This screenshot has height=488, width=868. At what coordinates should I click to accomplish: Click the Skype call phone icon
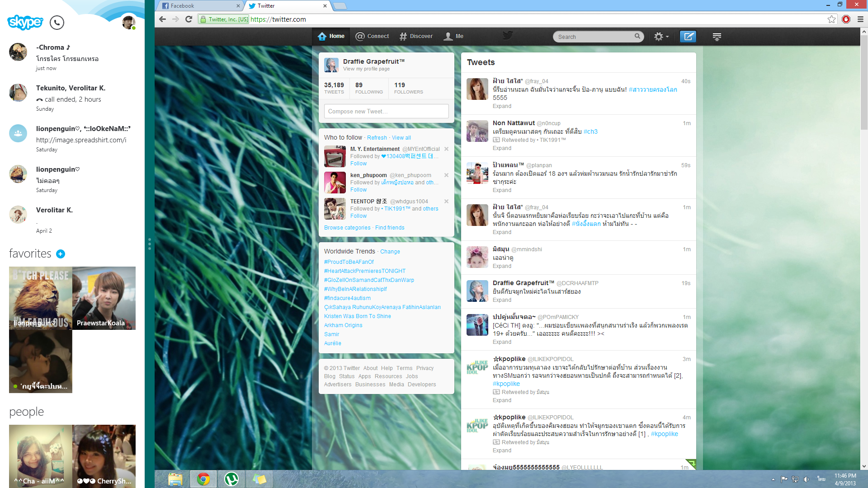(57, 23)
